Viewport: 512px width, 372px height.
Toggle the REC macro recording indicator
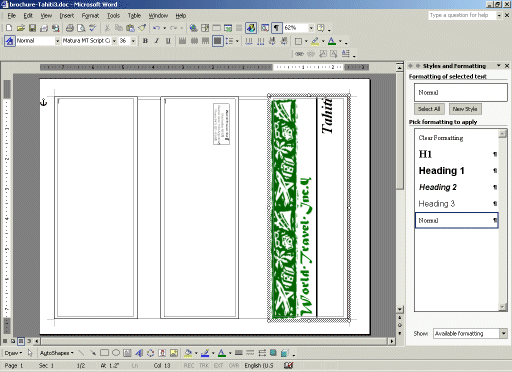189,365
